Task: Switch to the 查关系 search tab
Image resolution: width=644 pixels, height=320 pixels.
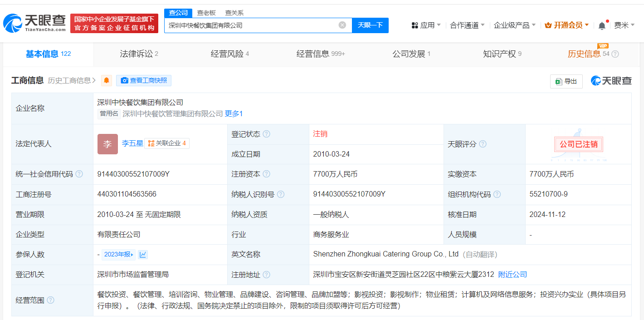Action: point(234,13)
